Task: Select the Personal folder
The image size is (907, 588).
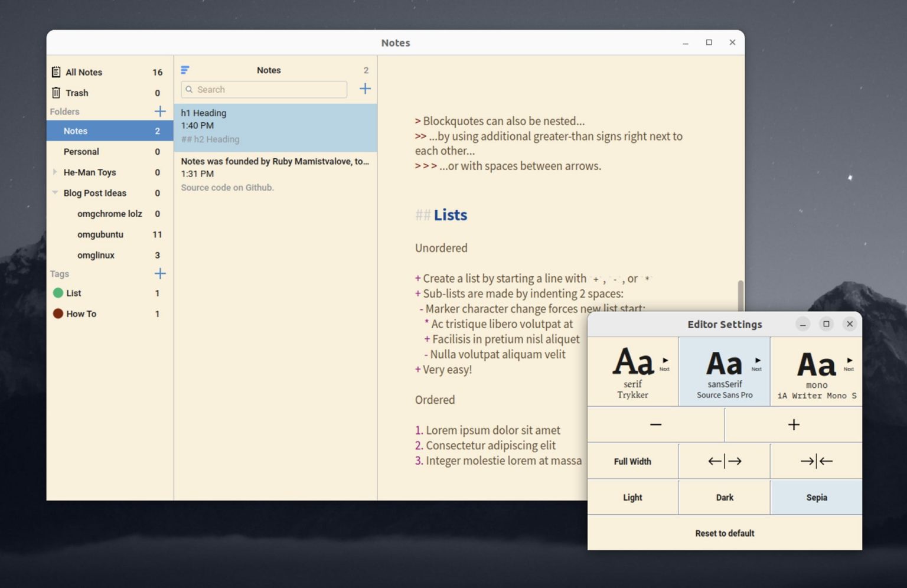Action: tap(81, 151)
